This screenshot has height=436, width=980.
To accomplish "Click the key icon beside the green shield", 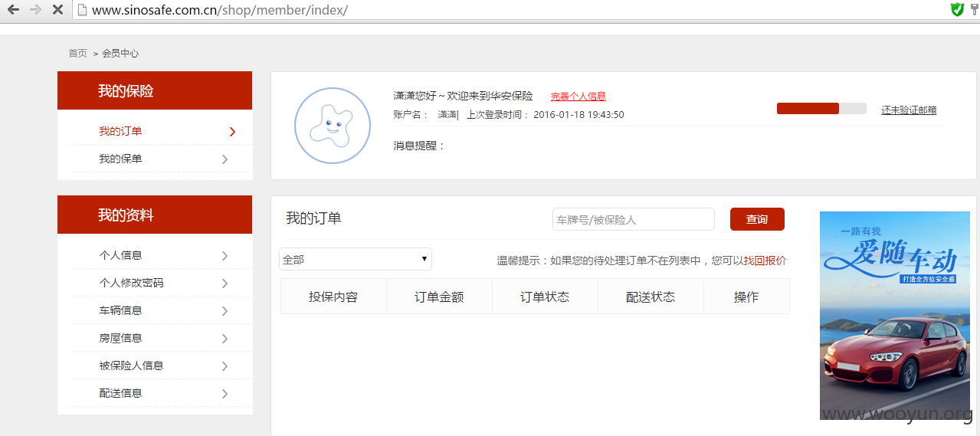I will [x=975, y=9].
